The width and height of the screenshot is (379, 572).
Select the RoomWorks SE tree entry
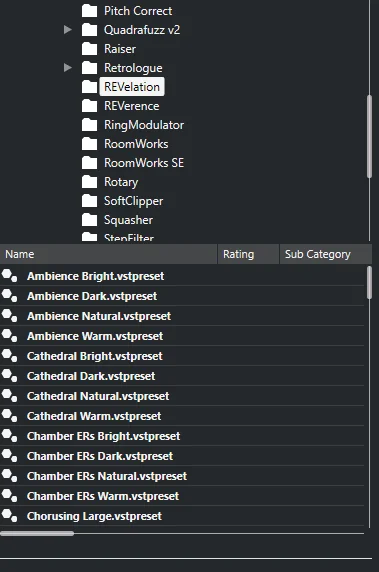click(x=144, y=163)
